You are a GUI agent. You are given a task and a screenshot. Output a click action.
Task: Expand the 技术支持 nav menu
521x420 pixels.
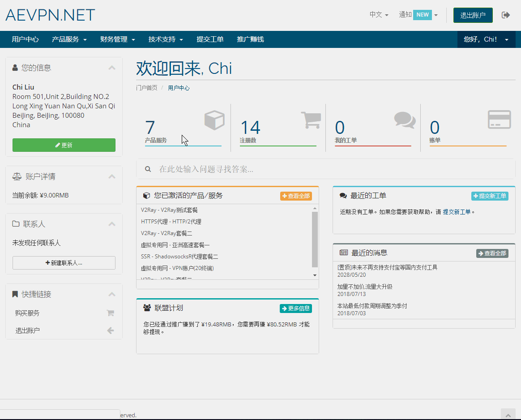pyautogui.click(x=166, y=39)
